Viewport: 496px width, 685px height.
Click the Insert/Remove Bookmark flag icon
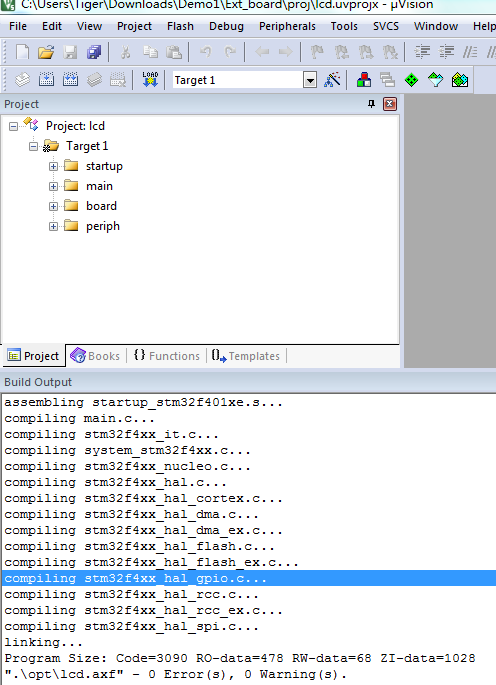click(x=317, y=52)
